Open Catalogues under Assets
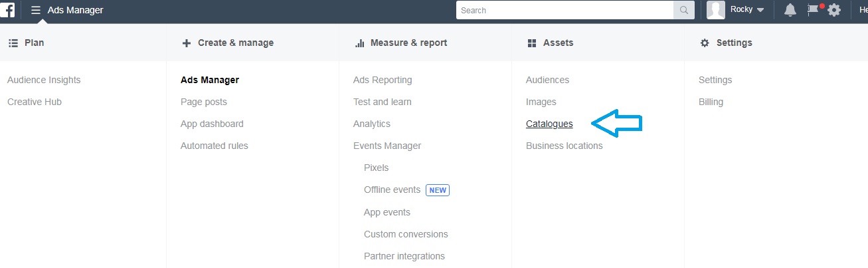 [x=549, y=124]
